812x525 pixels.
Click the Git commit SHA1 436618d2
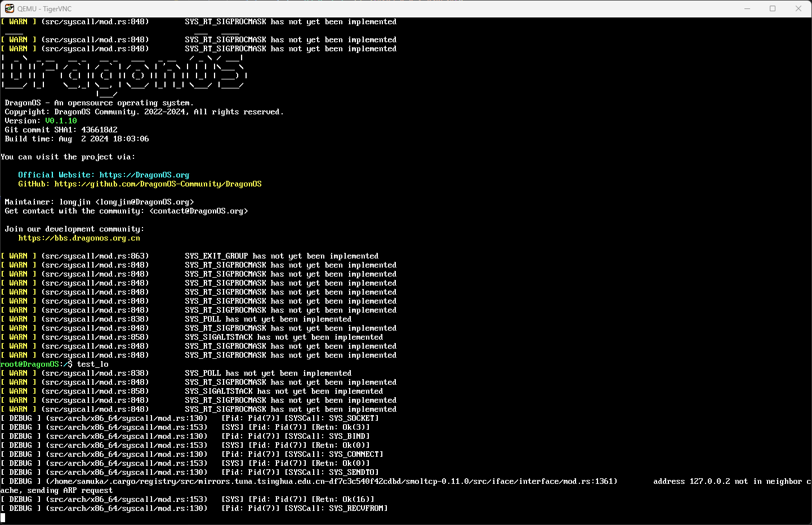tap(99, 130)
